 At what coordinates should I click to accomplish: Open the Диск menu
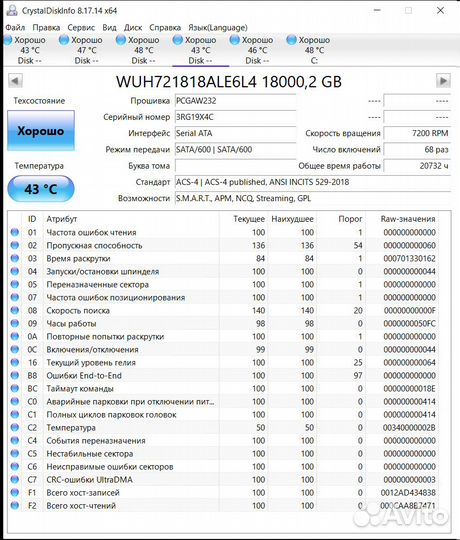133,28
